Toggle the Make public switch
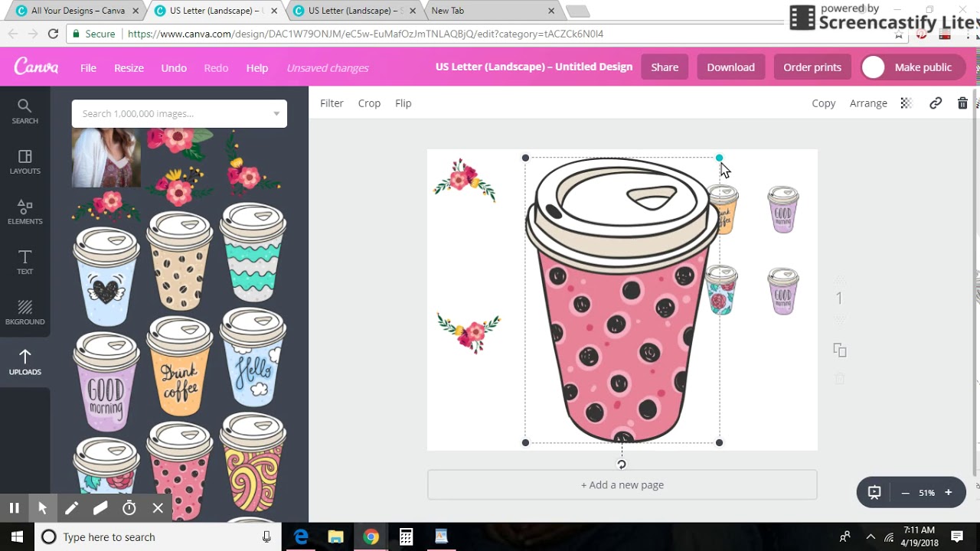The height and width of the screenshot is (551, 980). (874, 67)
